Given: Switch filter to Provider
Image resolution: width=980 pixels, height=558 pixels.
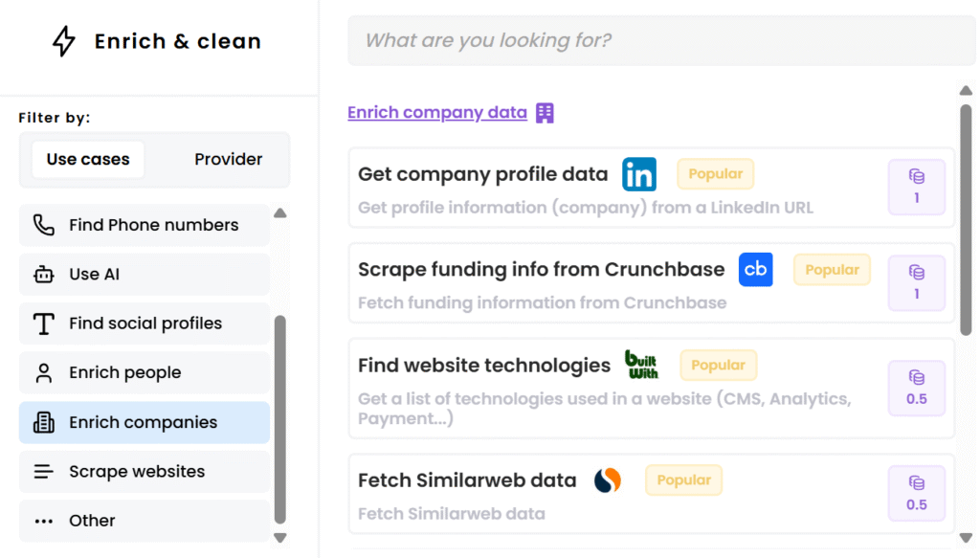Looking at the screenshot, I should click(x=228, y=160).
